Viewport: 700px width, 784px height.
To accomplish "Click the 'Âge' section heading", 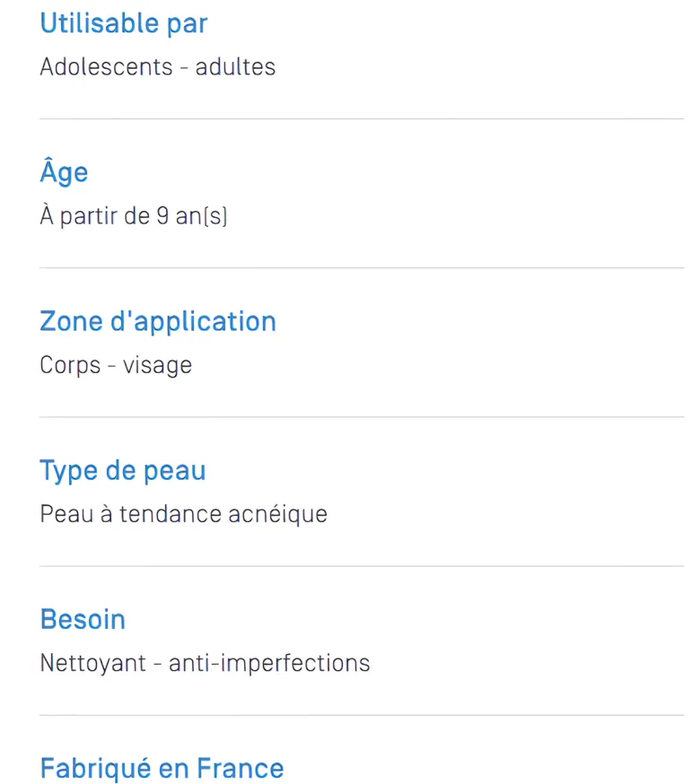I will (x=64, y=171).
